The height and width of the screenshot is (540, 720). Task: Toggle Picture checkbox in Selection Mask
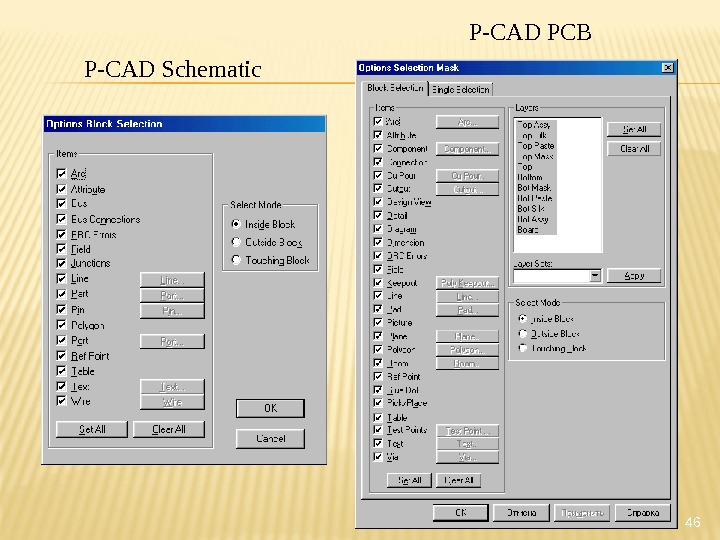pyautogui.click(x=378, y=322)
